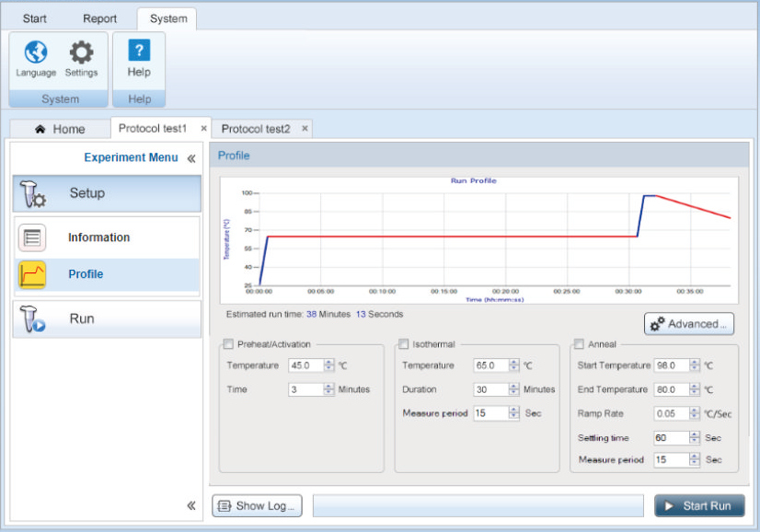This screenshot has height=532, width=760.
Task: Adjust the Anneal End Temperature spinner arrows
Action: (695, 389)
